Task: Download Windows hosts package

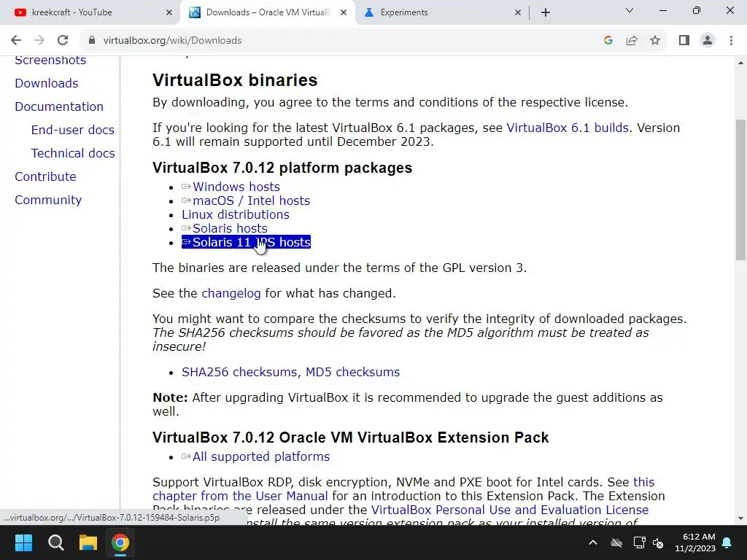Action: point(236,187)
